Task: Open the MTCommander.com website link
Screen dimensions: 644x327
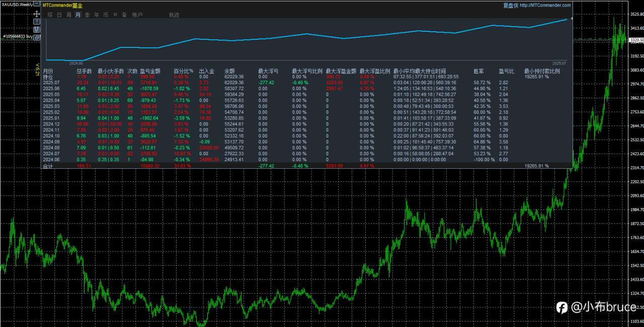Action: 545,5
